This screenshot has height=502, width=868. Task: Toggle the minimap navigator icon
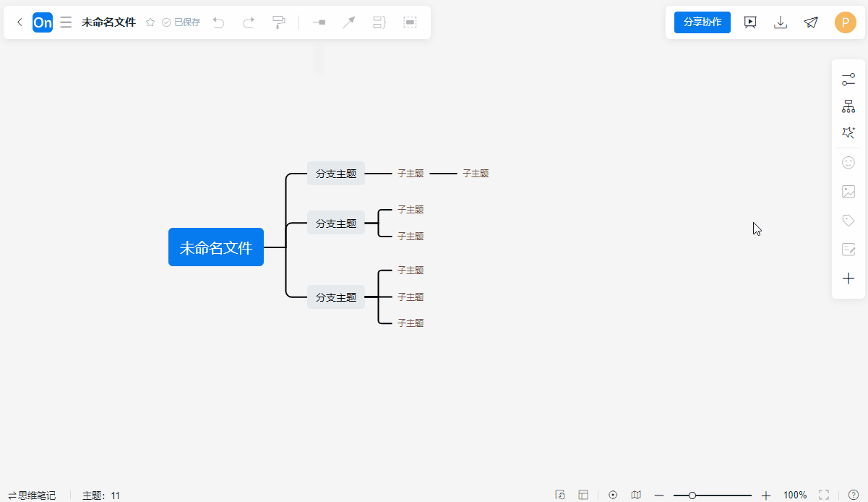pos(636,495)
